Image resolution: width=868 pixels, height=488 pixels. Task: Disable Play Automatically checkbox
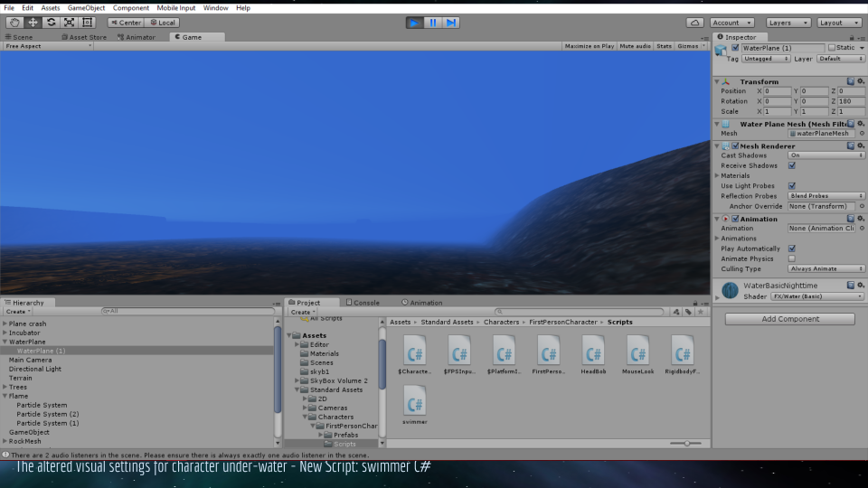point(792,249)
